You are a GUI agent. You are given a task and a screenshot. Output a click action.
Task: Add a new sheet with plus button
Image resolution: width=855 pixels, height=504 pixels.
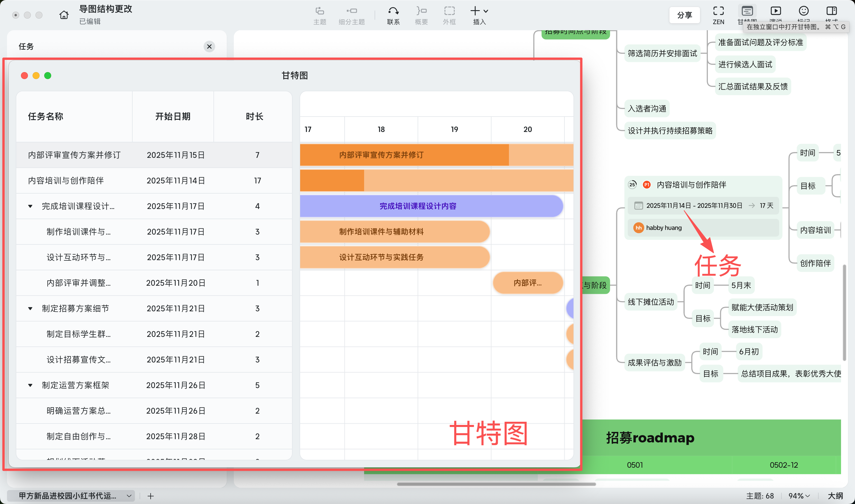151,496
